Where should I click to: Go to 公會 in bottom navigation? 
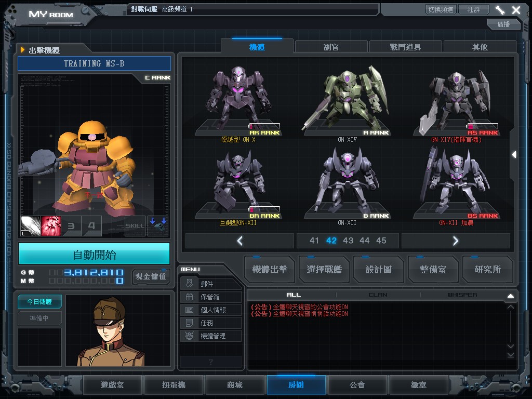click(x=357, y=385)
